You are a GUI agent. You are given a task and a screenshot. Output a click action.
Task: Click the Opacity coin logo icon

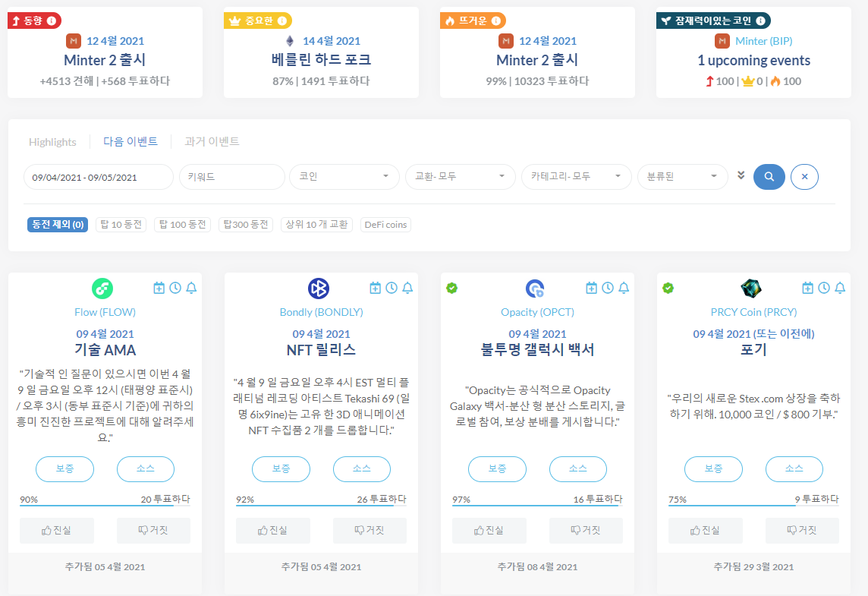pos(535,289)
